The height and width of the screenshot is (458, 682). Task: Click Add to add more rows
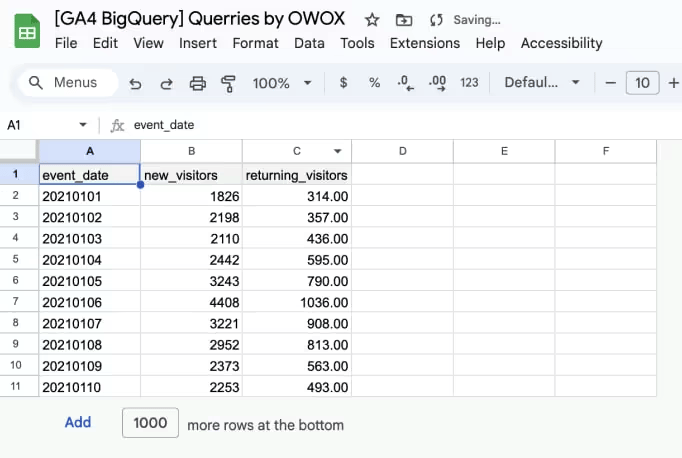[78, 422]
